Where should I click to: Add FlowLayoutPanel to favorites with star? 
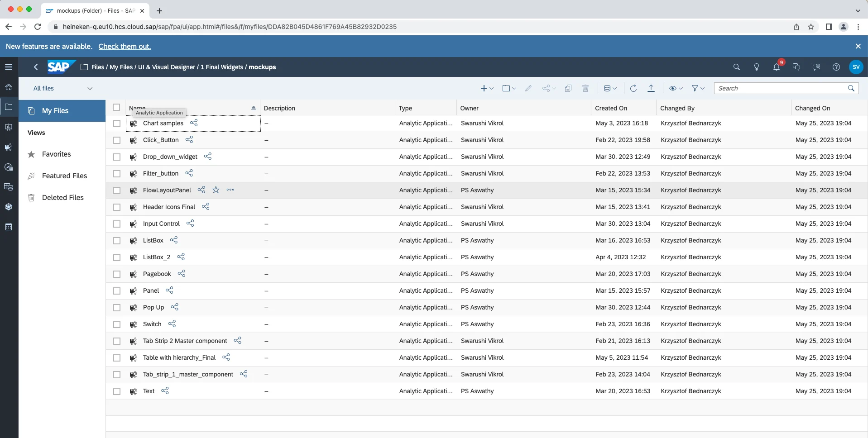point(216,190)
